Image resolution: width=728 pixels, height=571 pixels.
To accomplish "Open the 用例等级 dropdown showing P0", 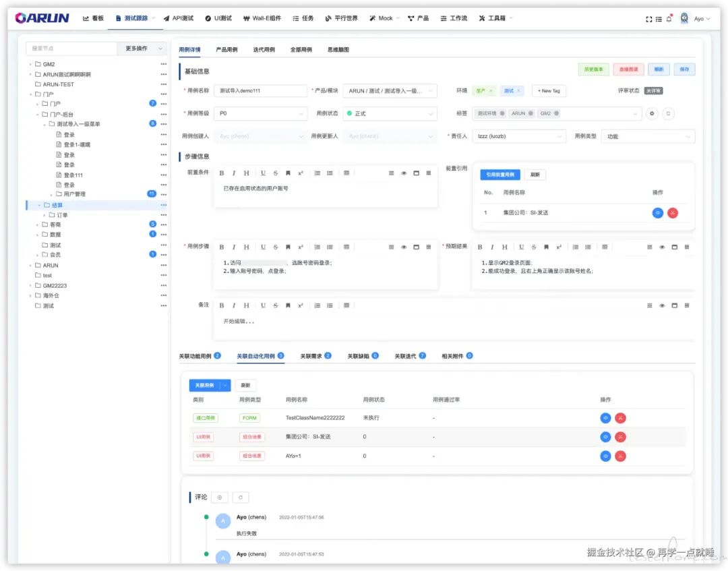I will coord(260,113).
